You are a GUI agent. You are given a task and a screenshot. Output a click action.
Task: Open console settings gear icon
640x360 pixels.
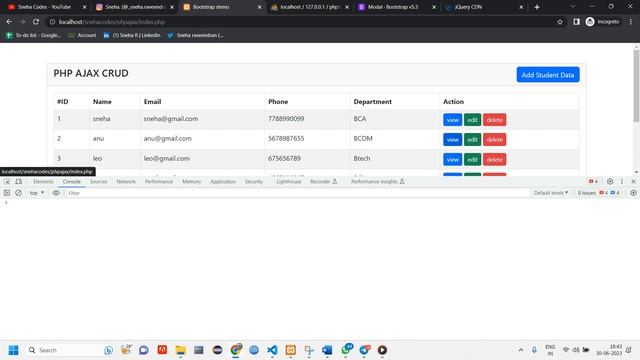click(x=633, y=193)
